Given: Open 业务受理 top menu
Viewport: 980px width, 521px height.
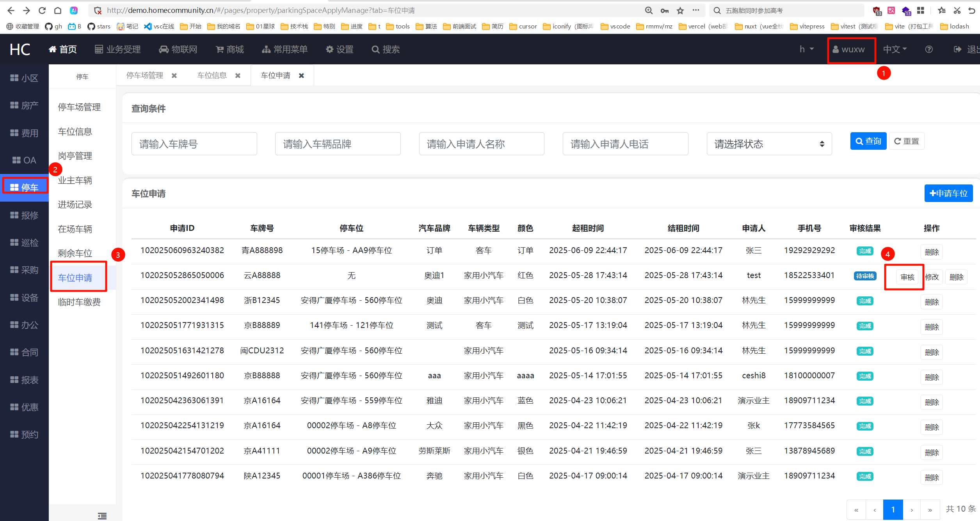Looking at the screenshot, I should pos(117,50).
